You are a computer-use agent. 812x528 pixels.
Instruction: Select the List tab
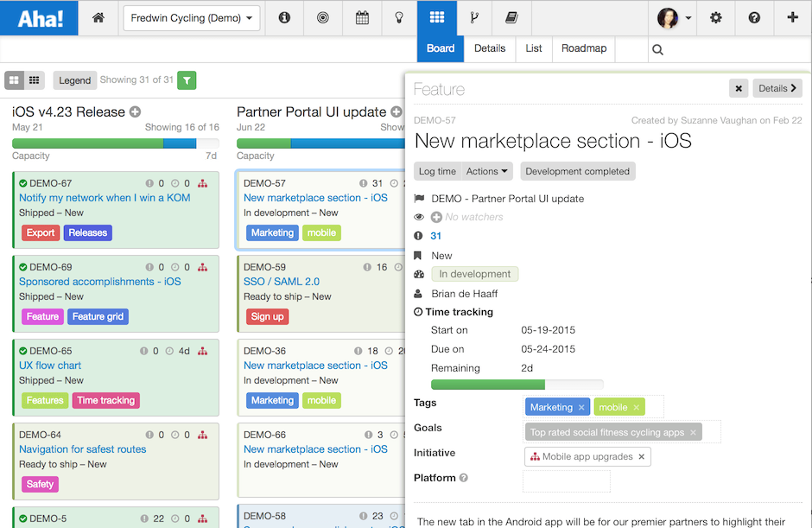pos(533,48)
